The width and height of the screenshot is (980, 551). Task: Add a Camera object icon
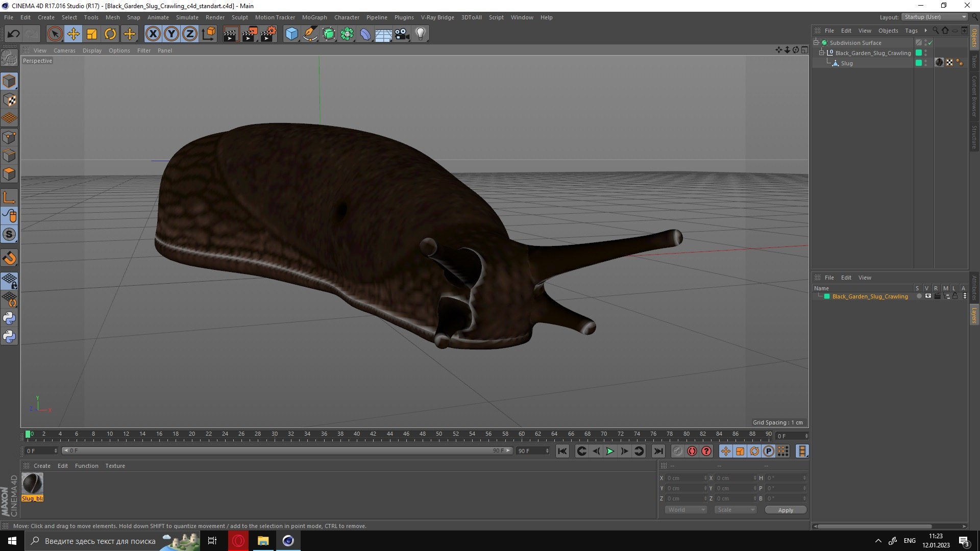coord(402,34)
